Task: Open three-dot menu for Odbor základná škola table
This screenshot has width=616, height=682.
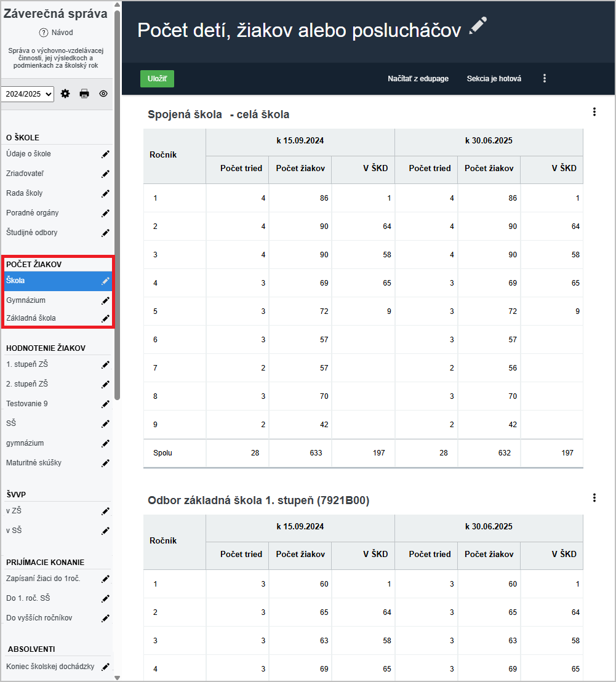Action: pos(594,498)
